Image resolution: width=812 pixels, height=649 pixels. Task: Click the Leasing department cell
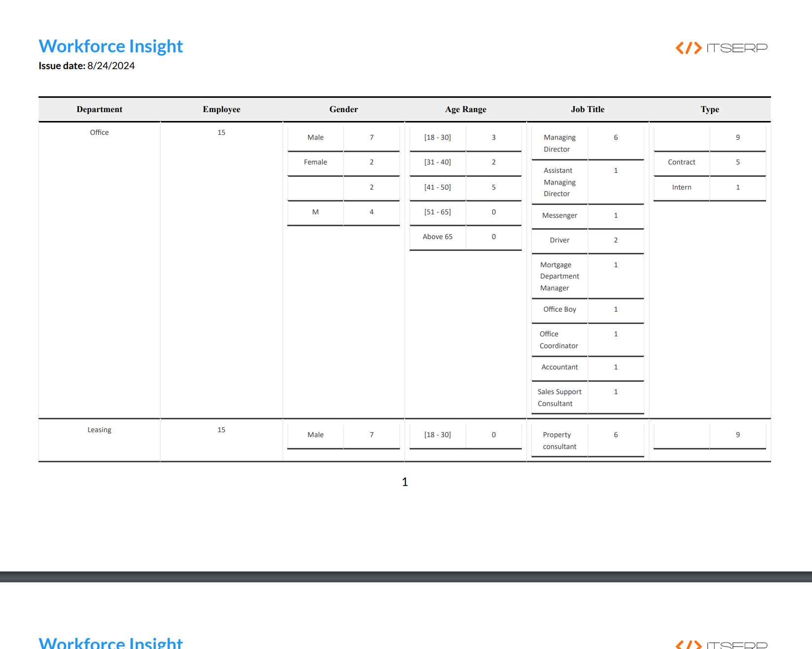coord(99,429)
